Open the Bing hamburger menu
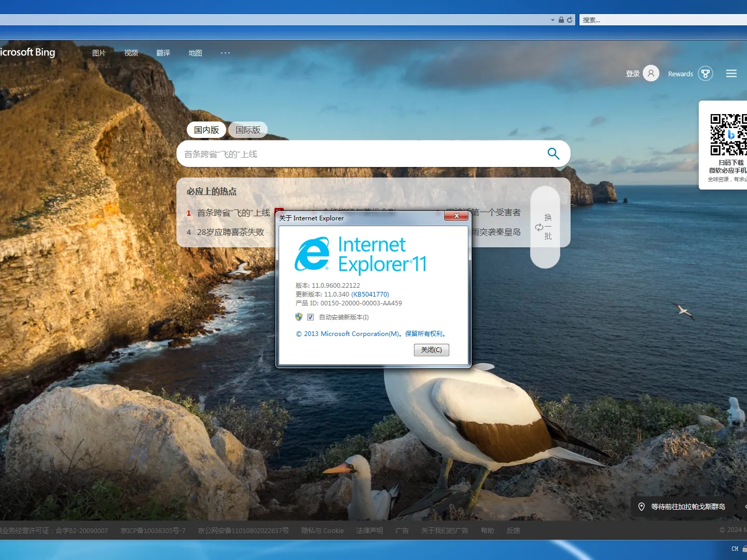747x560 pixels. coord(731,73)
